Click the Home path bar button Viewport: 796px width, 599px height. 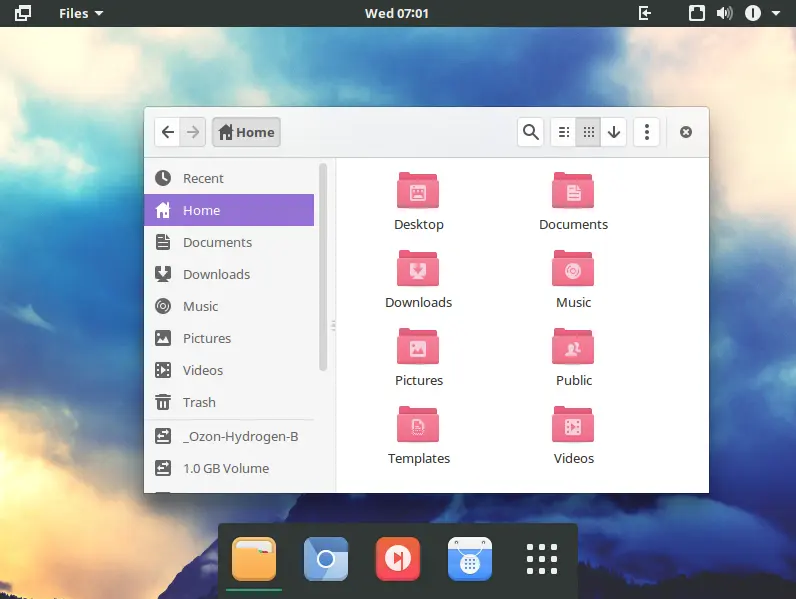(x=246, y=132)
